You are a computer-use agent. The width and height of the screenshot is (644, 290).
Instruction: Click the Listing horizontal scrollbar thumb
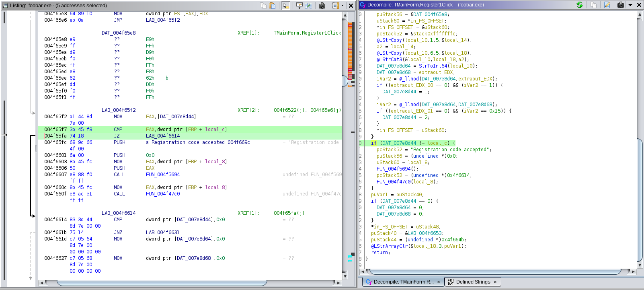162,283
